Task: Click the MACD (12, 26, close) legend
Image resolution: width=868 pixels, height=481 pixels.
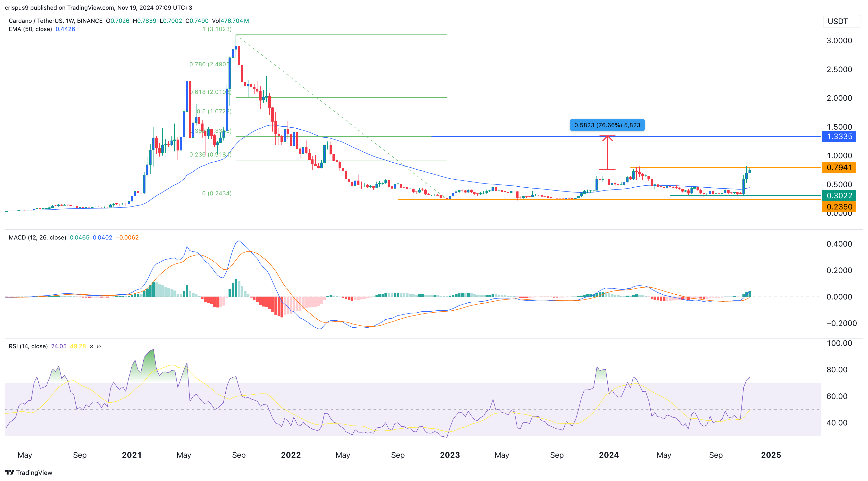Action: click(37, 238)
